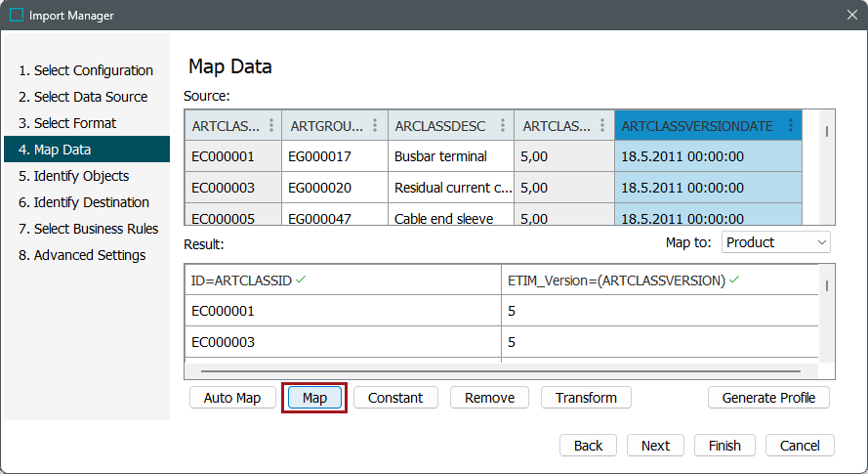This screenshot has height=474, width=868.
Task: Open the ARTGROUP column three-dot menu
Action: point(375,126)
